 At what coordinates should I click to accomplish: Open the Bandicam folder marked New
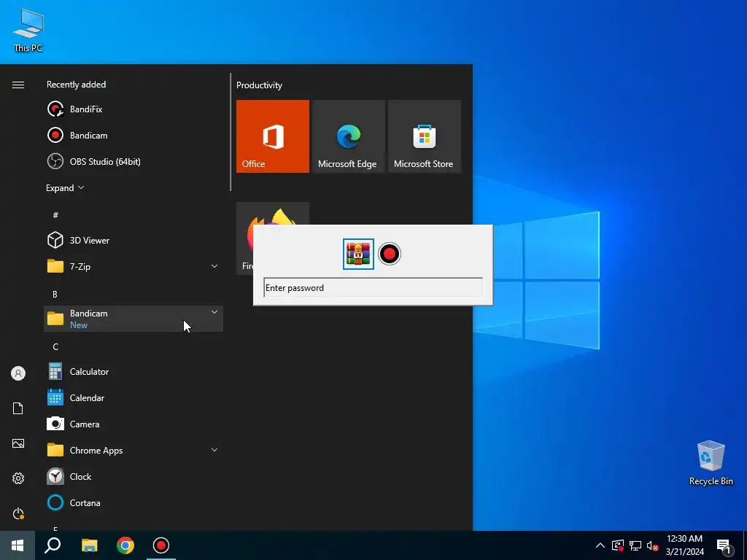133,319
